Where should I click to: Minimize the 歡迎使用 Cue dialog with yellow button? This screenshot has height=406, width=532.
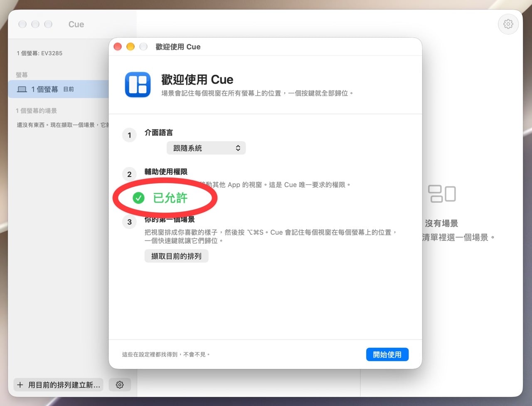(131, 47)
